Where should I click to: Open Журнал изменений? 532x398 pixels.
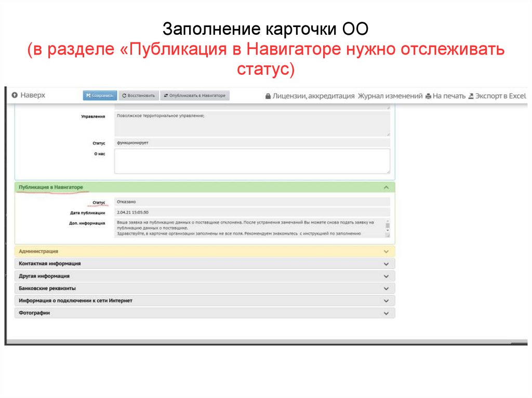(x=389, y=95)
